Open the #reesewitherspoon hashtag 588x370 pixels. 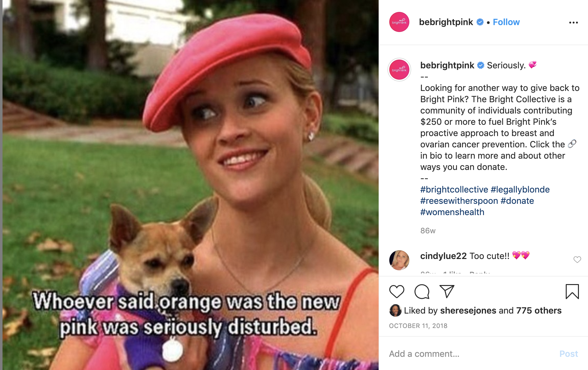[x=459, y=201]
